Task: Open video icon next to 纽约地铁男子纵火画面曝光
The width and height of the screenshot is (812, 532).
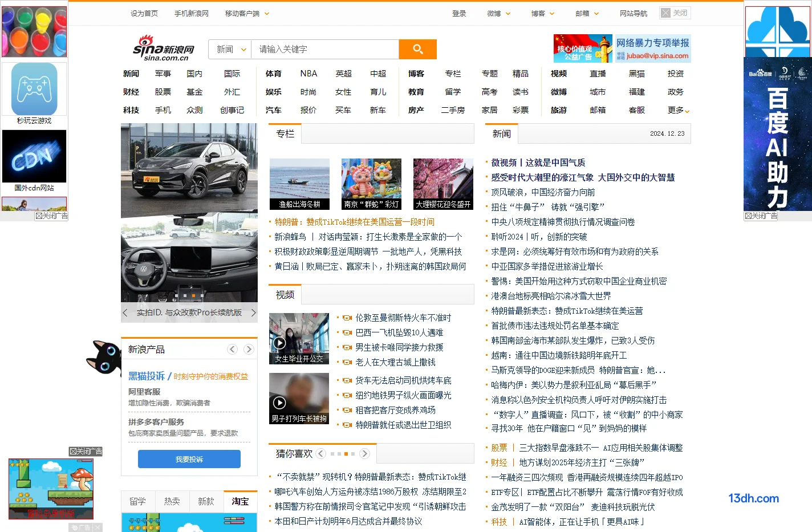Action: click(x=347, y=395)
